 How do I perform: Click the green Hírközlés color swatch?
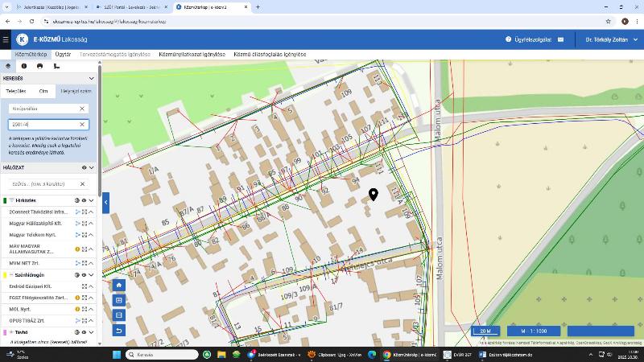[5, 200]
